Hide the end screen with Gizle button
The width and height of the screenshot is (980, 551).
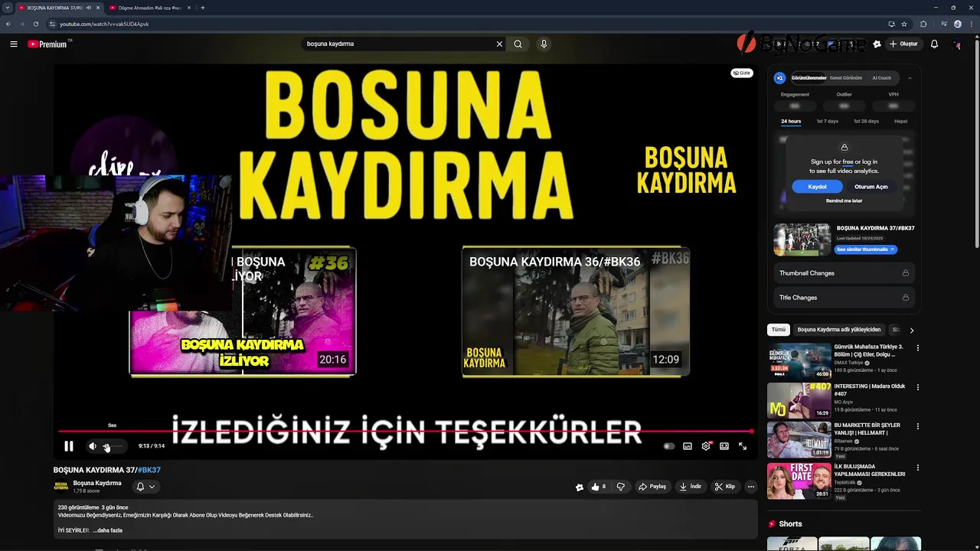point(742,73)
